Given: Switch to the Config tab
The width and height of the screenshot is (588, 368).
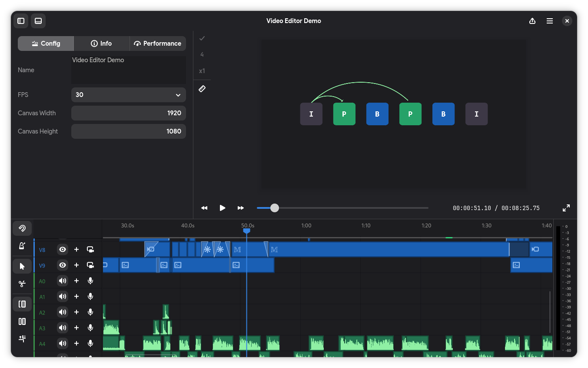Looking at the screenshot, I should (46, 43).
